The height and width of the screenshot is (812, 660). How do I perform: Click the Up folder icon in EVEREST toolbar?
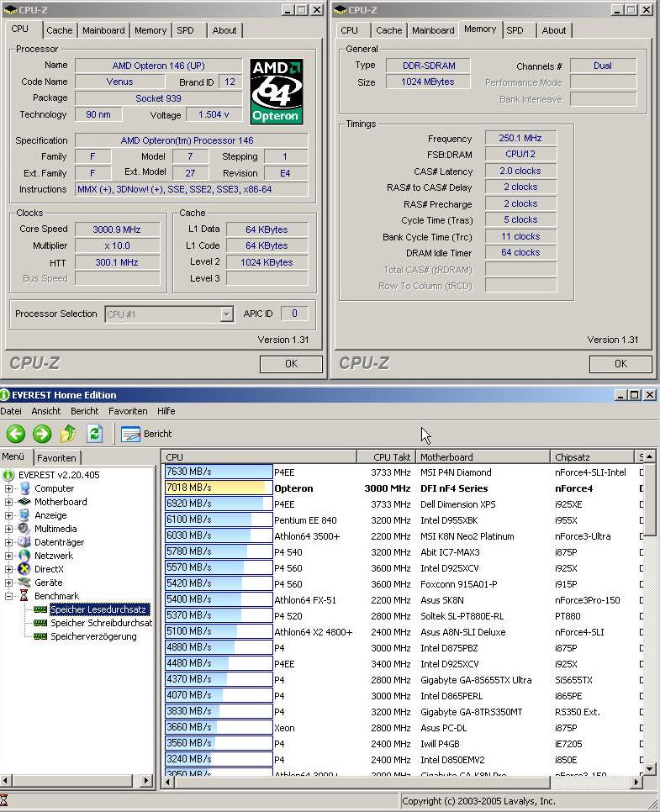(x=68, y=434)
